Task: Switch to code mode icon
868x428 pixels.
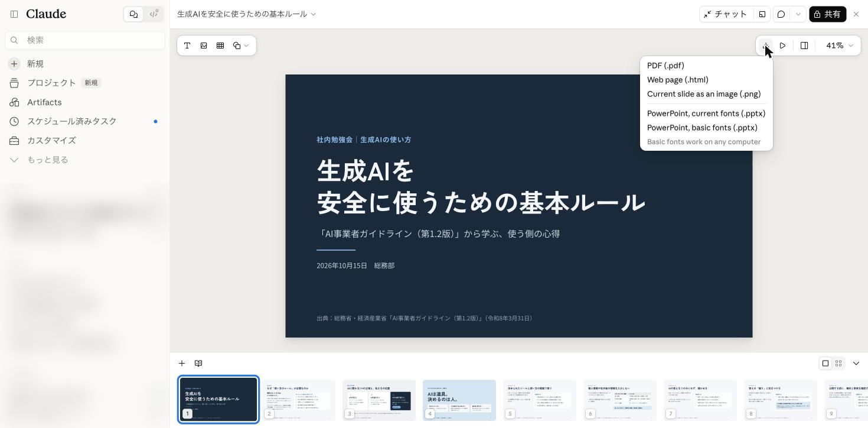Action: (x=154, y=14)
